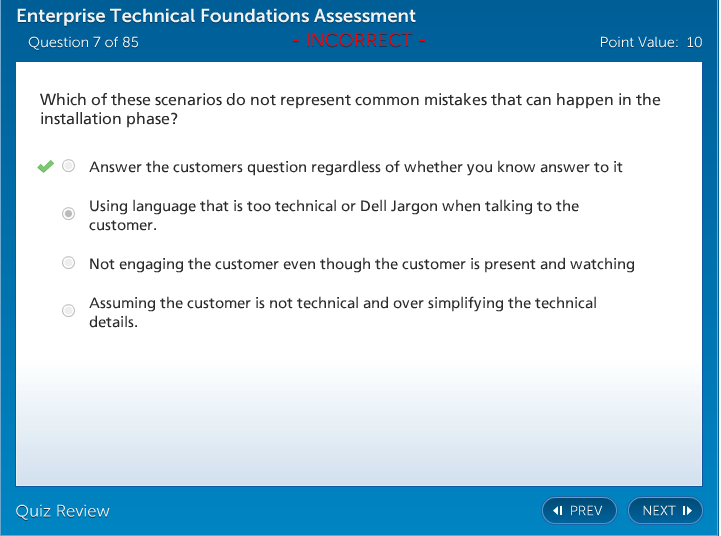721x536 pixels.
Task: Click the right arrow icon on NEXT
Action: [x=687, y=511]
